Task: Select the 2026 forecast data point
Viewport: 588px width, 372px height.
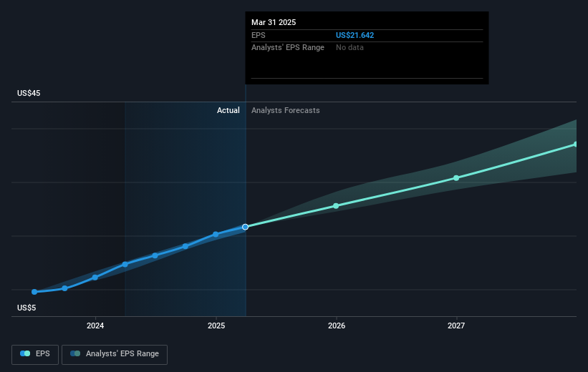Action: (x=336, y=206)
